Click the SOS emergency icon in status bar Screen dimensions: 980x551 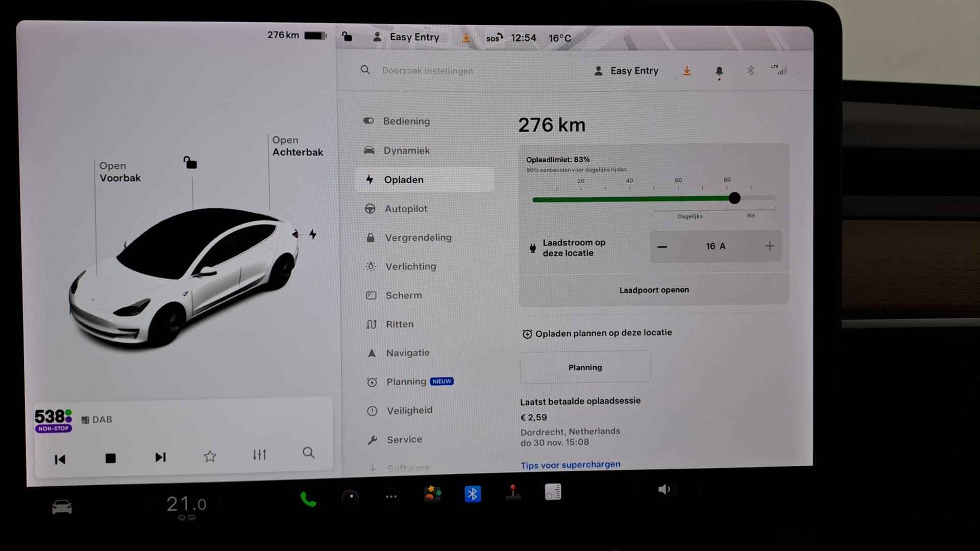[x=493, y=38]
